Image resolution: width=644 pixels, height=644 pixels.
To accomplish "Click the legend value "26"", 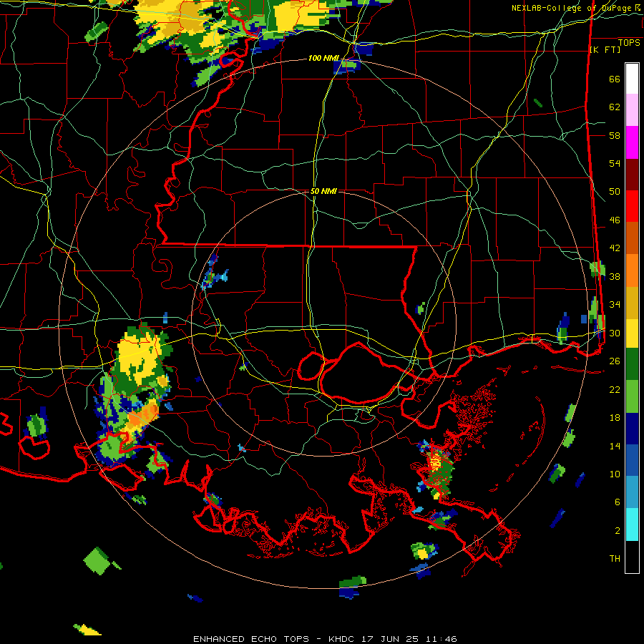I will [615, 361].
